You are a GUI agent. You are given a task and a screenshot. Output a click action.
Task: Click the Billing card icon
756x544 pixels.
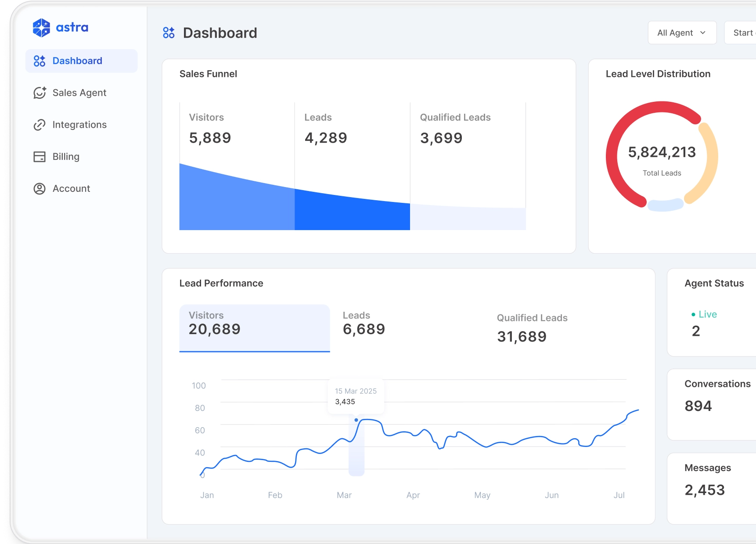pyautogui.click(x=40, y=157)
